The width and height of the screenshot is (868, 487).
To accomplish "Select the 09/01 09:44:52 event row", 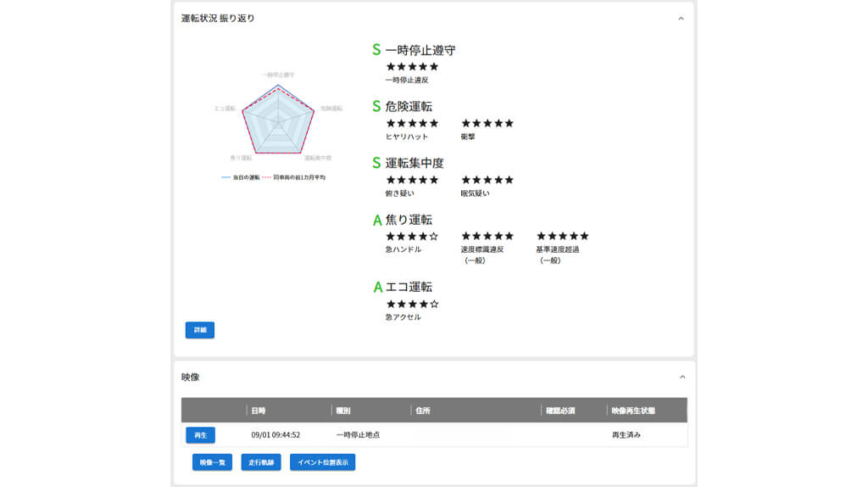I will point(434,435).
